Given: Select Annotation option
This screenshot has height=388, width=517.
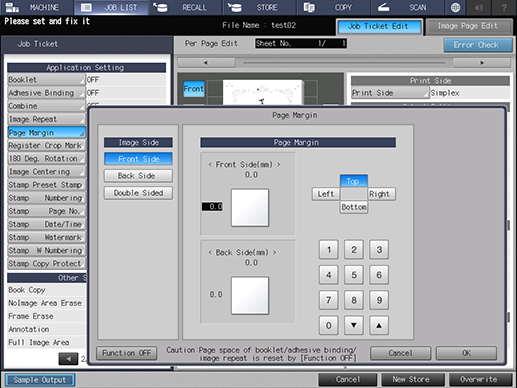Looking at the screenshot, I should point(47,329).
